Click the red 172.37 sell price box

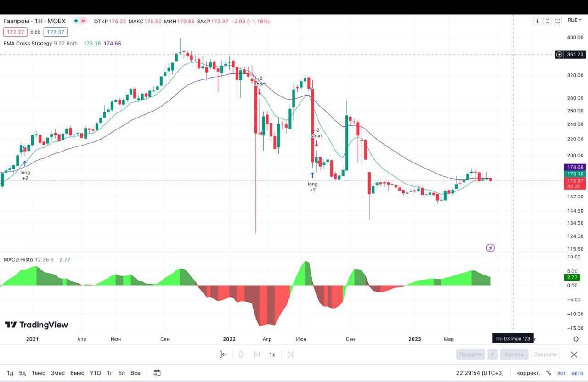[15, 32]
